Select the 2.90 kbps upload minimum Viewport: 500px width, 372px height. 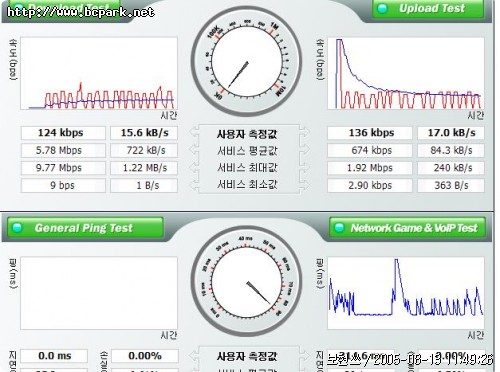(x=370, y=185)
